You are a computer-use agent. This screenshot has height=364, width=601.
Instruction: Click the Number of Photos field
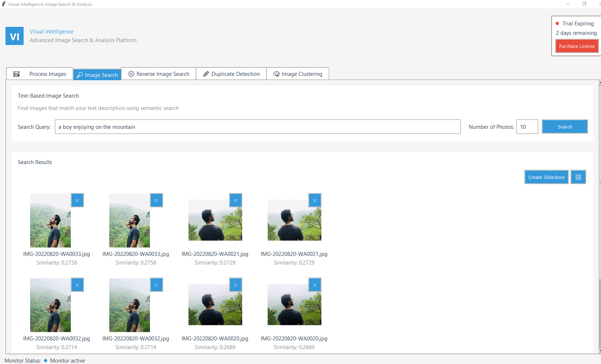(527, 127)
